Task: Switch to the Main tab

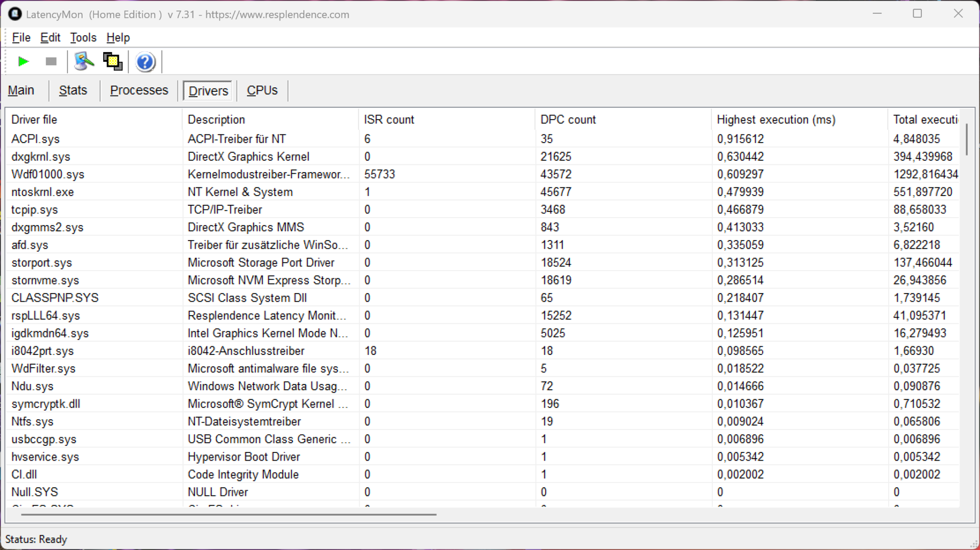Action: [21, 90]
